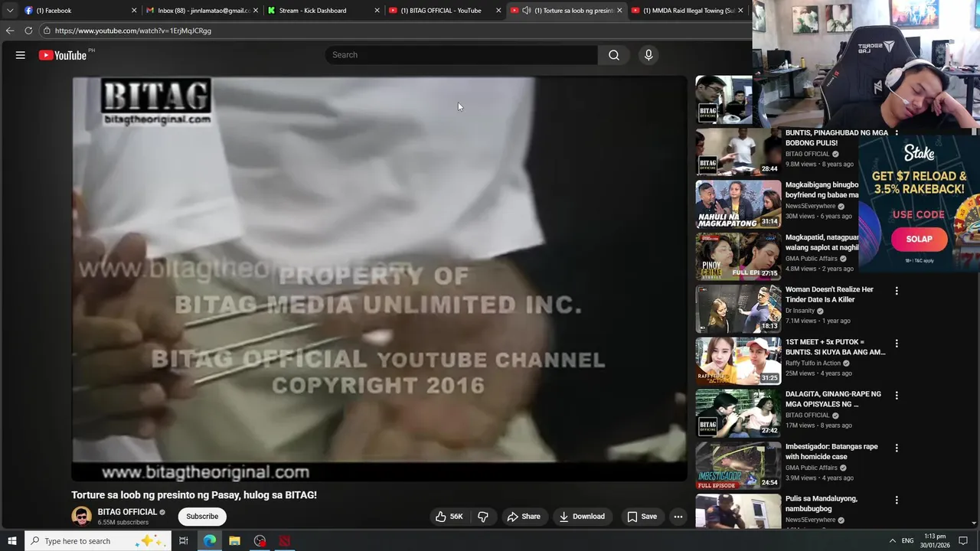This screenshot has height=551, width=980.
Task: Open Task View on the taskbar
Action: tap(184, 541)
